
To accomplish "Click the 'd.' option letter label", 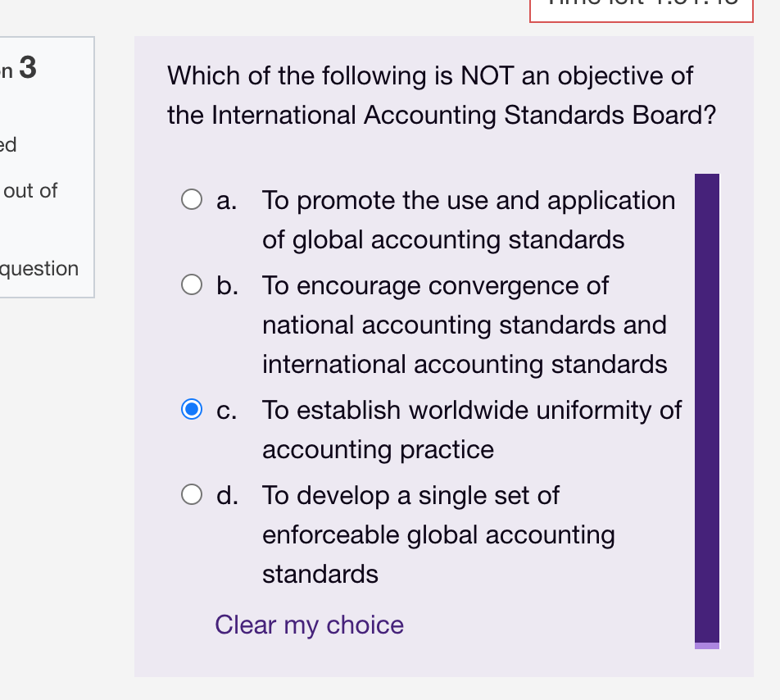I will tap(227, 495).
